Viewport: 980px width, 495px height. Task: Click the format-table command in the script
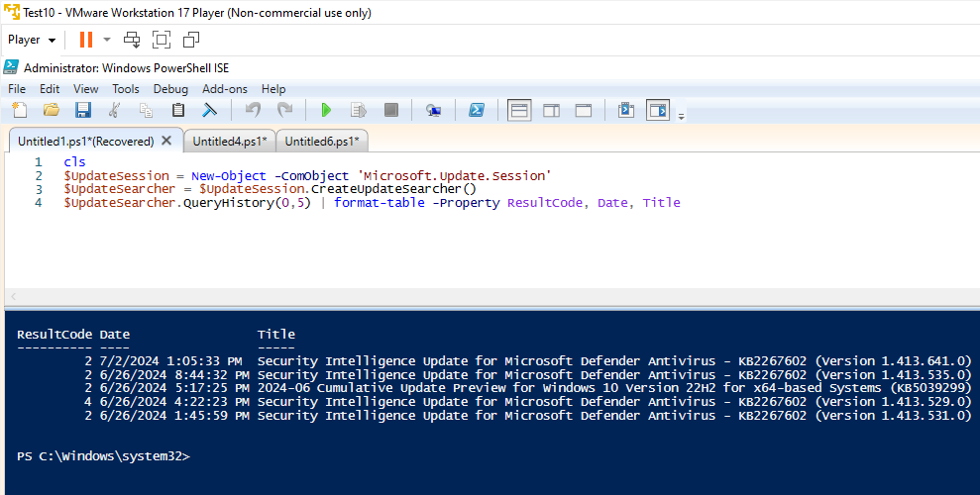[x=380, y=203]
